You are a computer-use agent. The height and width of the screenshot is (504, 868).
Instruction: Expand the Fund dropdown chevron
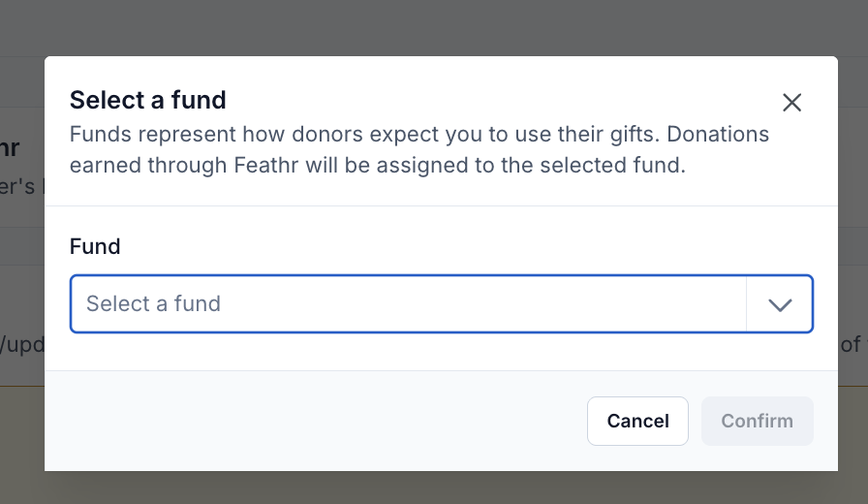pos(780,304)
